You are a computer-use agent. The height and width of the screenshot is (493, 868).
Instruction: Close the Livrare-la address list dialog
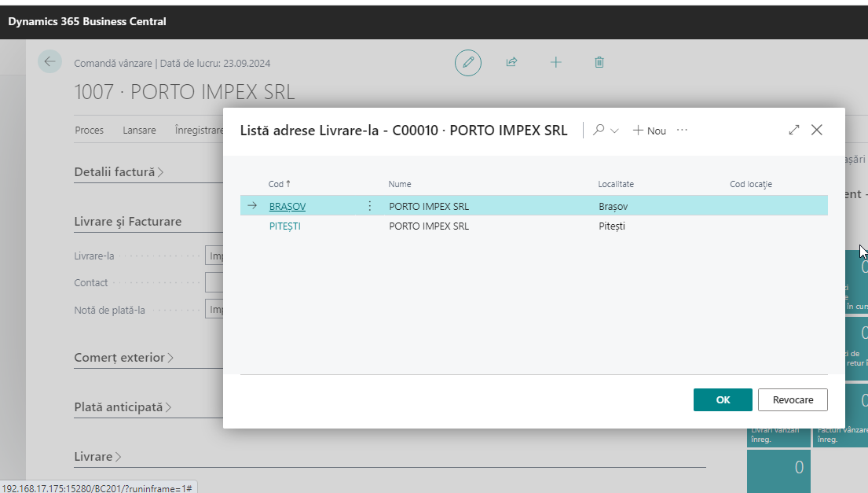817,131
